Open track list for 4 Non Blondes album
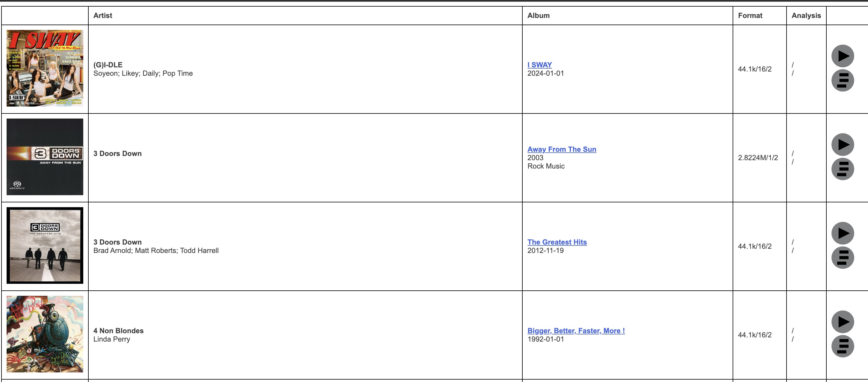The width and height of the screenshot is (868, 382). point(842,346)
